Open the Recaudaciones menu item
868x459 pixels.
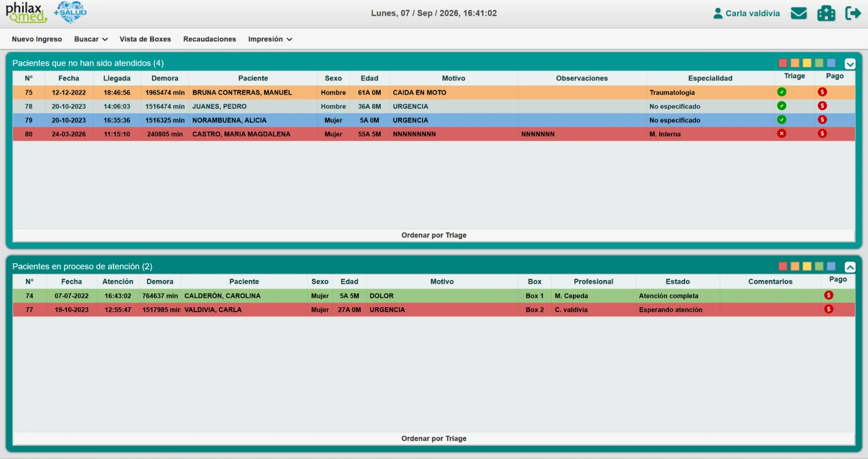coord(210,39)
